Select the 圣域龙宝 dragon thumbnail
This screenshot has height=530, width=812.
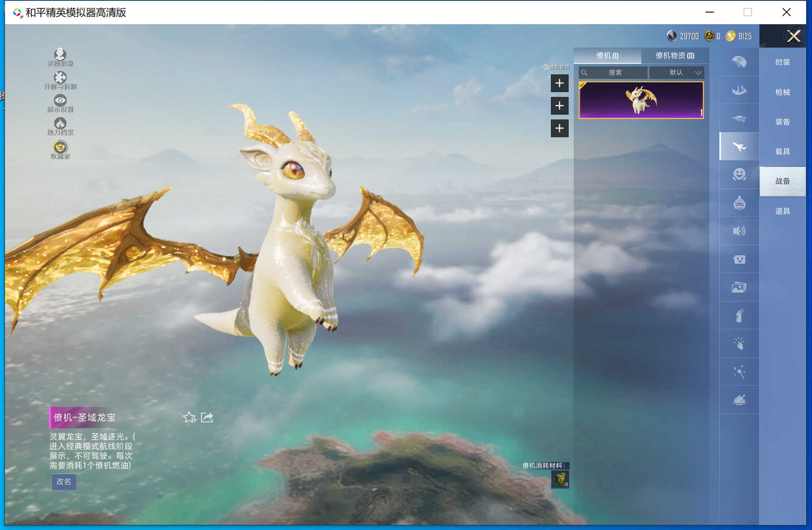coord(641,100)
